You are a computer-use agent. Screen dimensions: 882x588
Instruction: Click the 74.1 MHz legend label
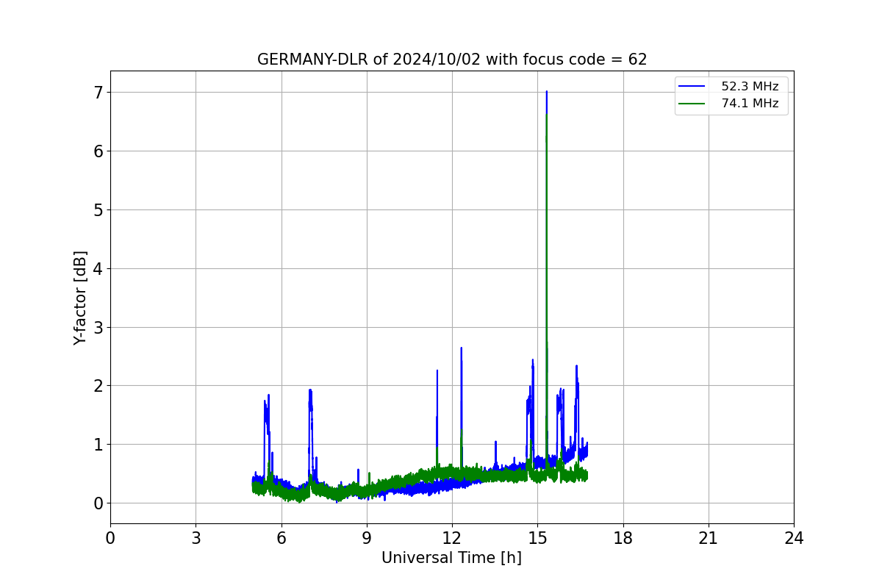click(750, 104)
